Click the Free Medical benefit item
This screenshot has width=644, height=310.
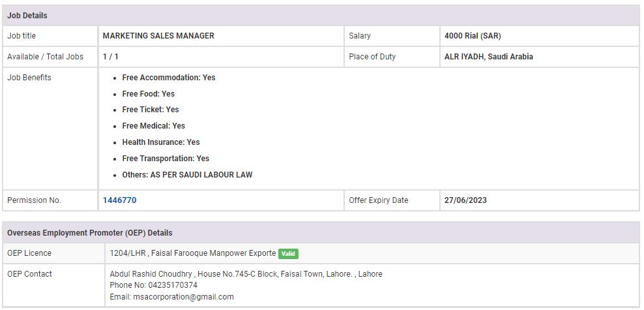tap(153, 126)
